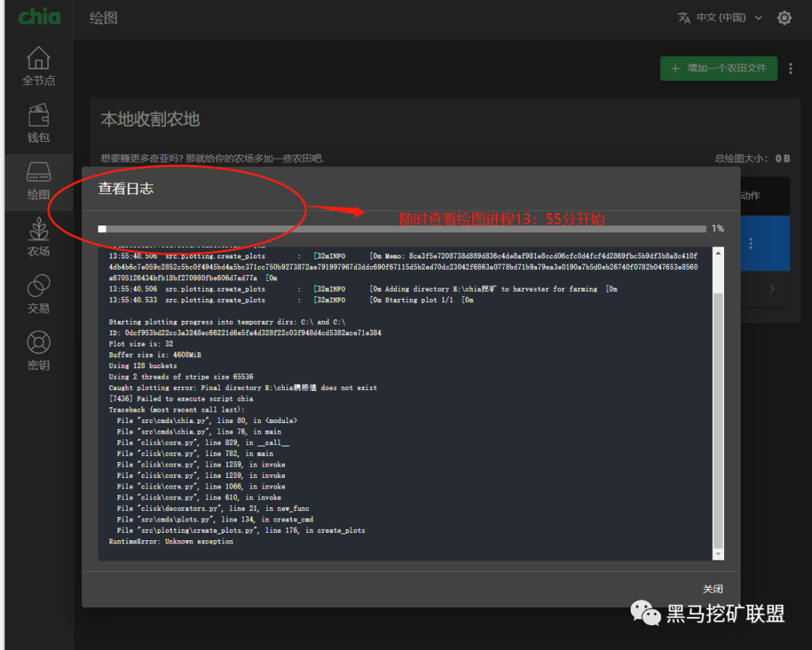Viewport: 812px width, 650px height.
Task: Click the next page chevron in plot table
Action: pos(772,289)
